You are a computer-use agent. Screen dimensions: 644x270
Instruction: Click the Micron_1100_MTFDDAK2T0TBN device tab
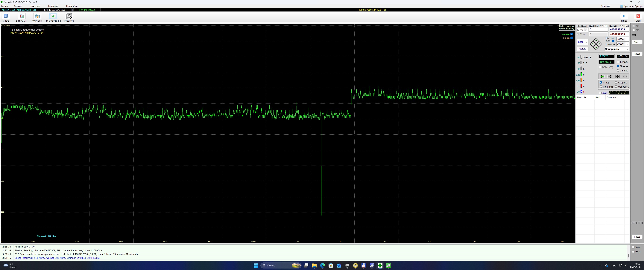[x=19, y=10]
